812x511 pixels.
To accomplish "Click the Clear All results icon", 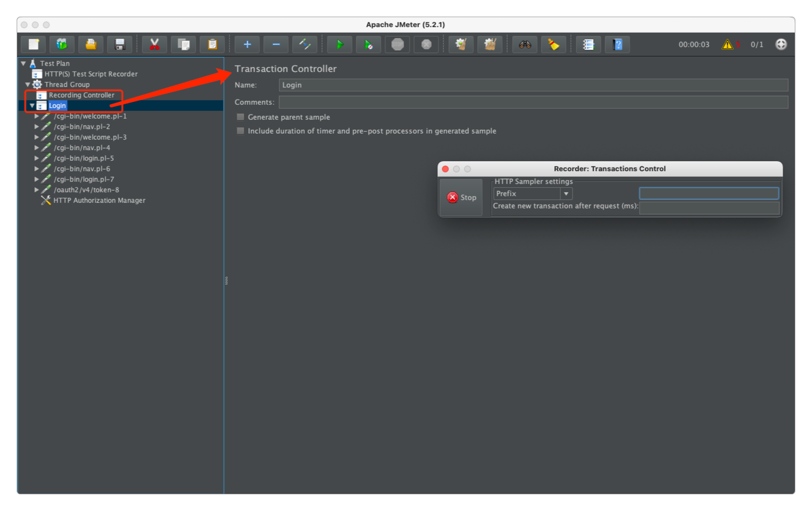I will tap(490, 44).
